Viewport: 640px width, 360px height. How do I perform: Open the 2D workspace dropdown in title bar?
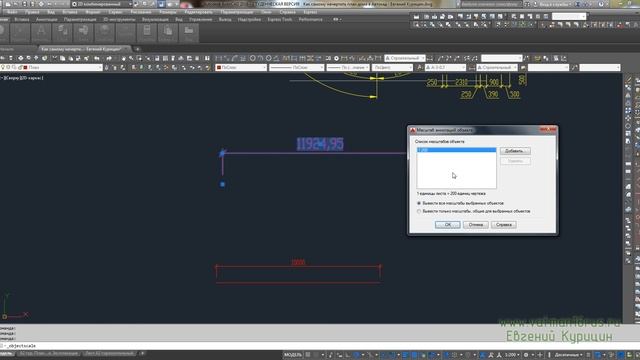coord(102,4)
